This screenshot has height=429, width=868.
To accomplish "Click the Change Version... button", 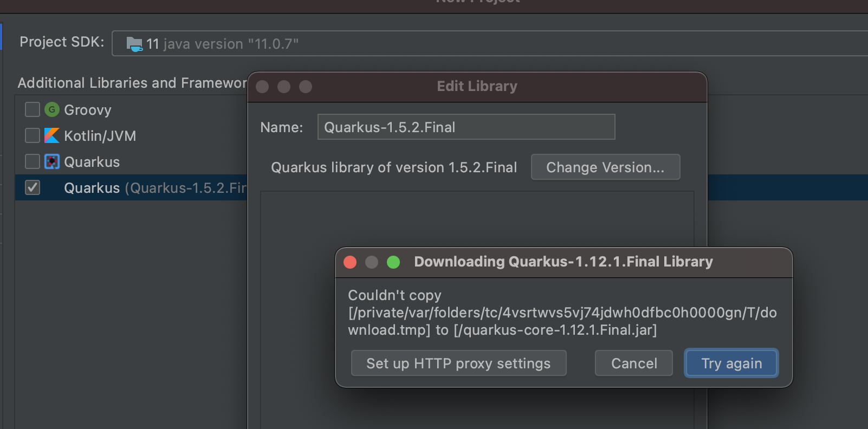I will tap(605, 167).
